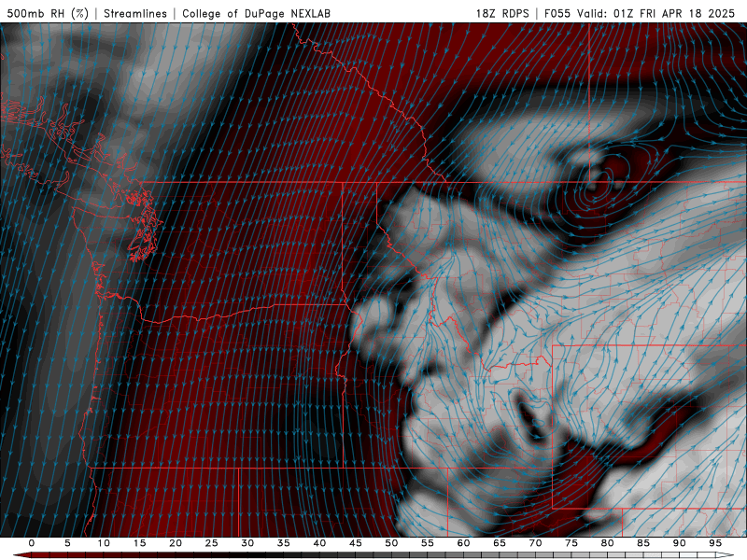Click the 50 tick label on color scale

pos(391,543)
